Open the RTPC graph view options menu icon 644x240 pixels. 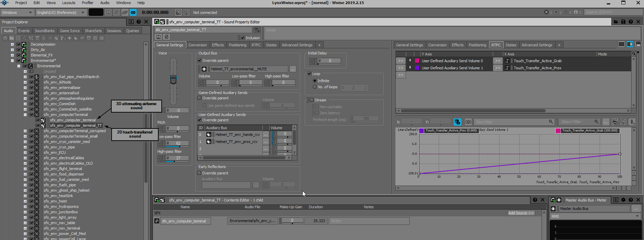tap(632, 122)
